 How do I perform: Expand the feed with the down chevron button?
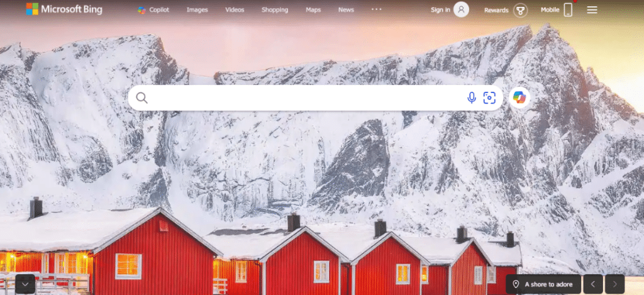[25, 284]
